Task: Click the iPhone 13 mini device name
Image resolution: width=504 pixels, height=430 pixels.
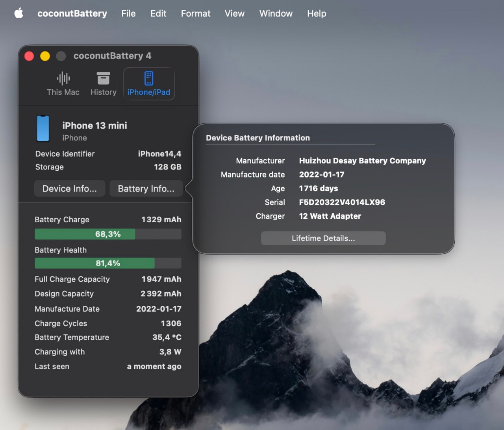Action: (94, 125)
